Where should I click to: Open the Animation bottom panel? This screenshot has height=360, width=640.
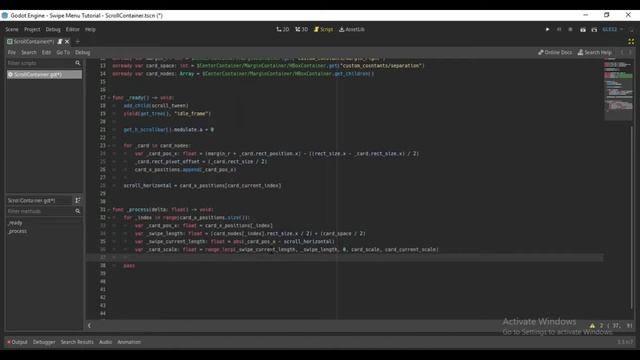(129, 342)
